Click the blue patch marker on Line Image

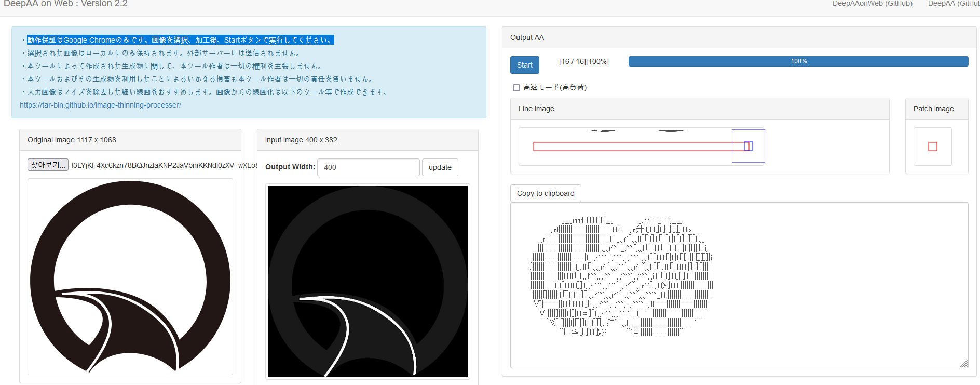click(x=748, y=146)
